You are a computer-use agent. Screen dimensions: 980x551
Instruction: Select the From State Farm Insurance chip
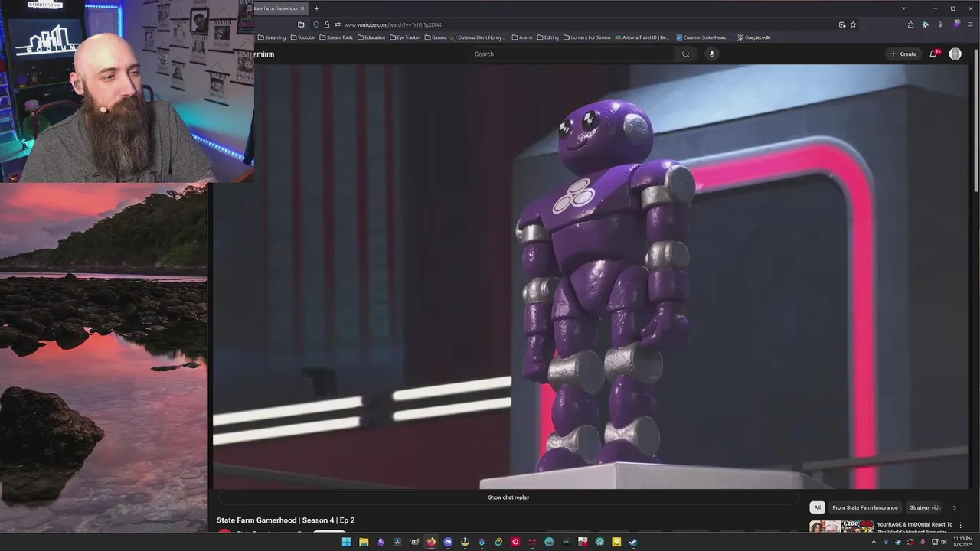(x=865, y=507)
